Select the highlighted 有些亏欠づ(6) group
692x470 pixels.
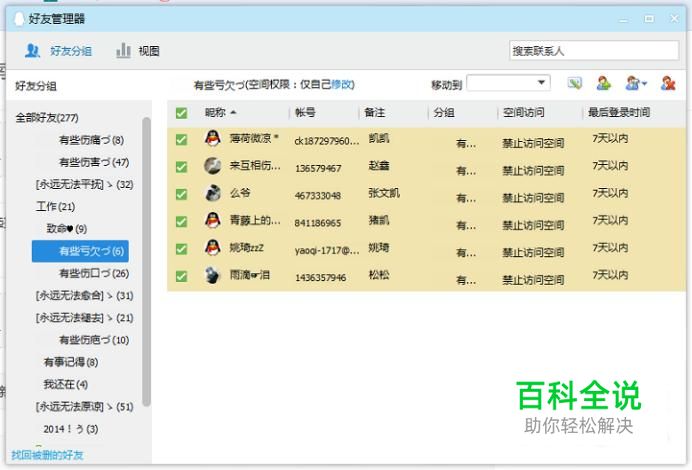click(80, 251)
